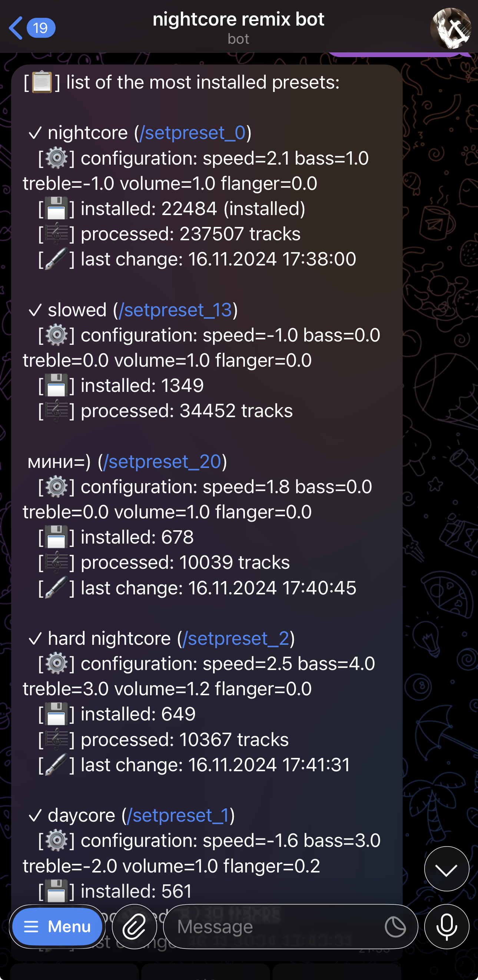Tap the checkmark next to daycore preset

(x=35, y=816)
